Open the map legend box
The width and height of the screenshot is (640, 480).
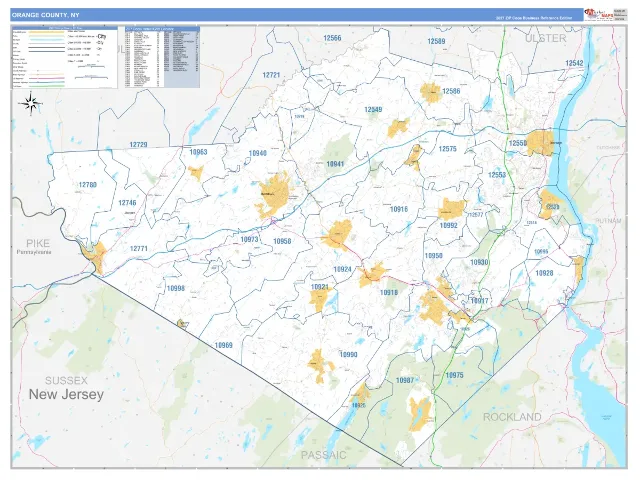[65, 58]
